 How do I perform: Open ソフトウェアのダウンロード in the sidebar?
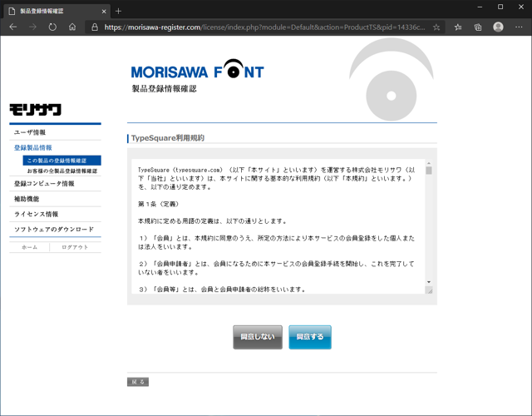(54, 230)
